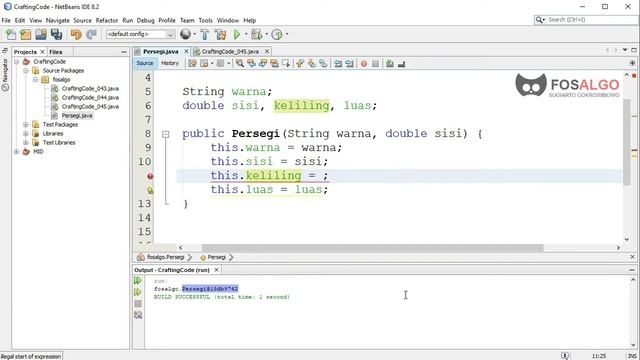Click the Shift Line Right icon
This screenshot has width=640, height=360.
coord(349,63)
